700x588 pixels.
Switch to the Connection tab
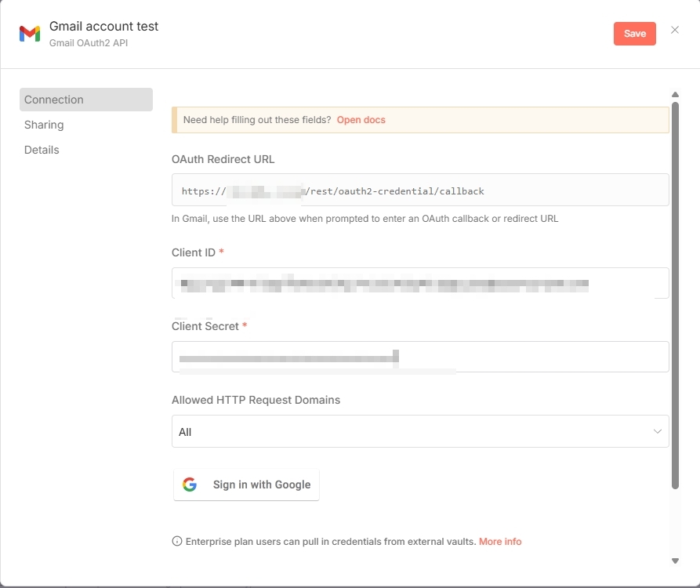tap(85, 100)
